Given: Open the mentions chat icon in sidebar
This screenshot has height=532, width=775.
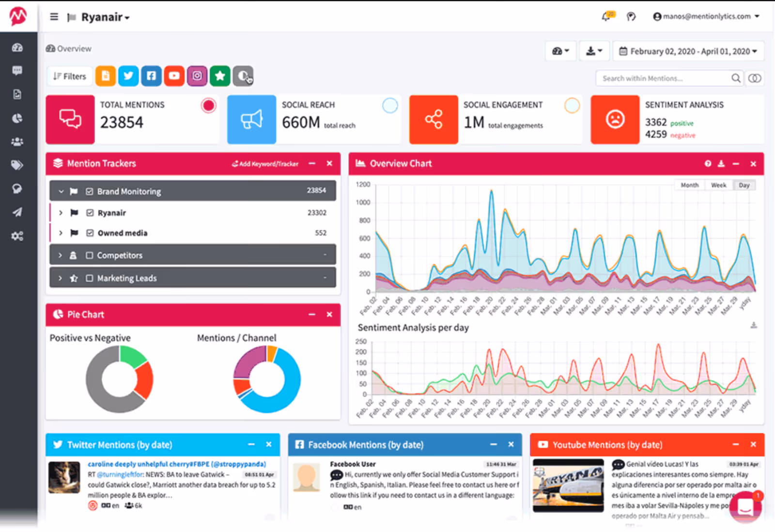Looking at the screenshot, I should 17,71.
